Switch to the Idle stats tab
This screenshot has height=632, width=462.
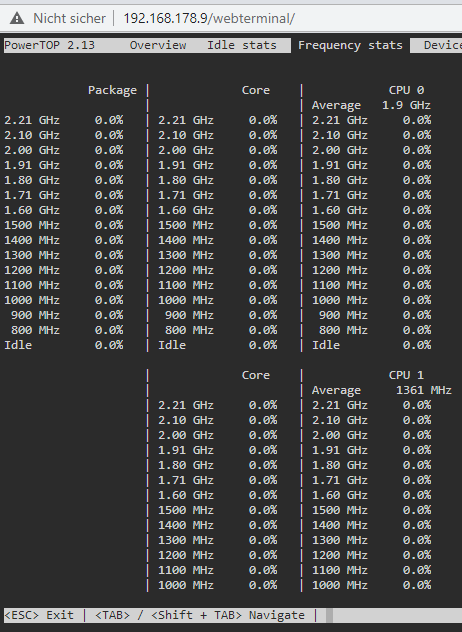click(242, 45)
